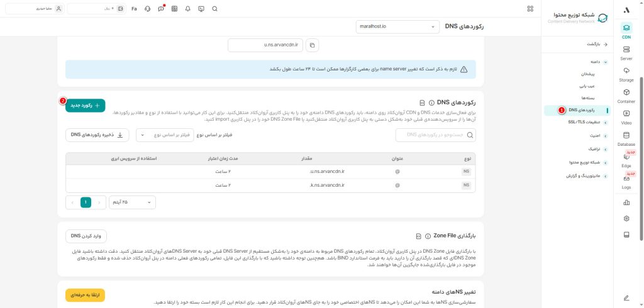Click the next page arrow in pagination
This screenshot has height=308, width=644.
pos(73,202)
